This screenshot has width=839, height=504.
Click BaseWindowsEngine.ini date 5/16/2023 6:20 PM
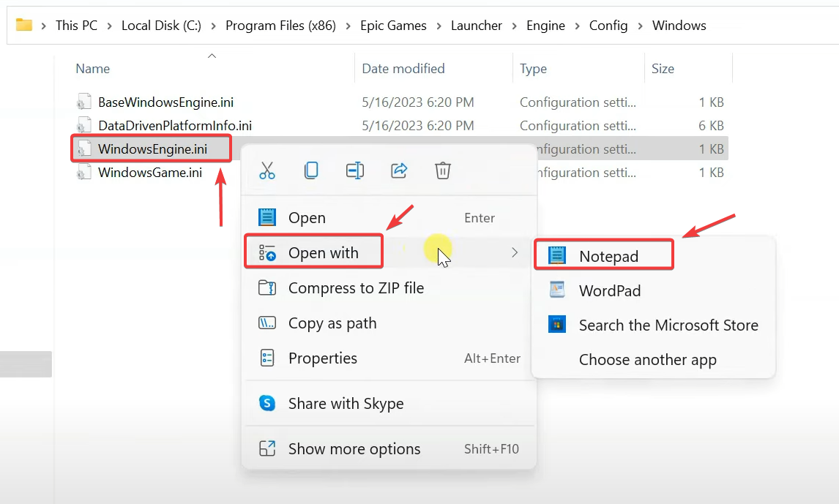click(418, 102)
